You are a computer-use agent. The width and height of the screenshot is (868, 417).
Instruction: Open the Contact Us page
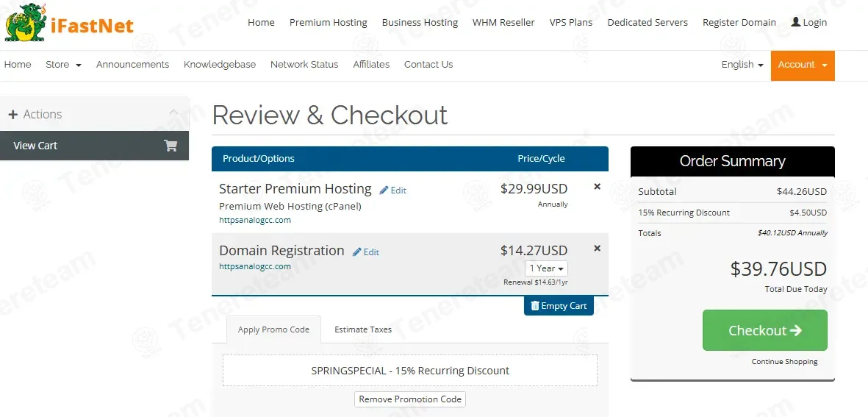(428, 64)
